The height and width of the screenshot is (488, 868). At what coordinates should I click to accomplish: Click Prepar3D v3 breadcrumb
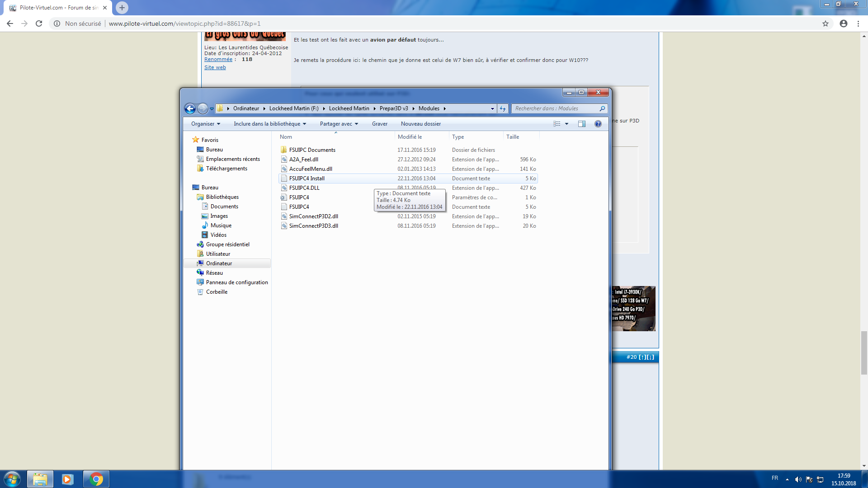pos(394,108)
